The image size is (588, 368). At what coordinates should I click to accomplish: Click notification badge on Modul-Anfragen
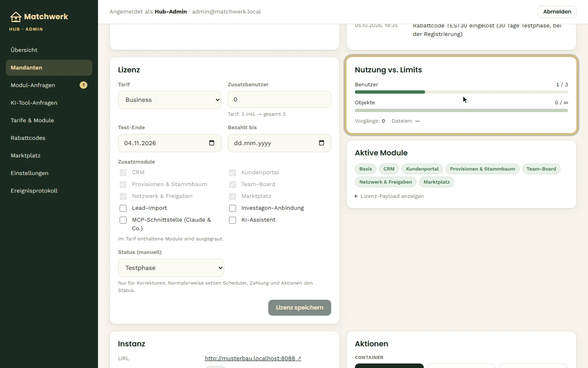(x=83, y=85)
